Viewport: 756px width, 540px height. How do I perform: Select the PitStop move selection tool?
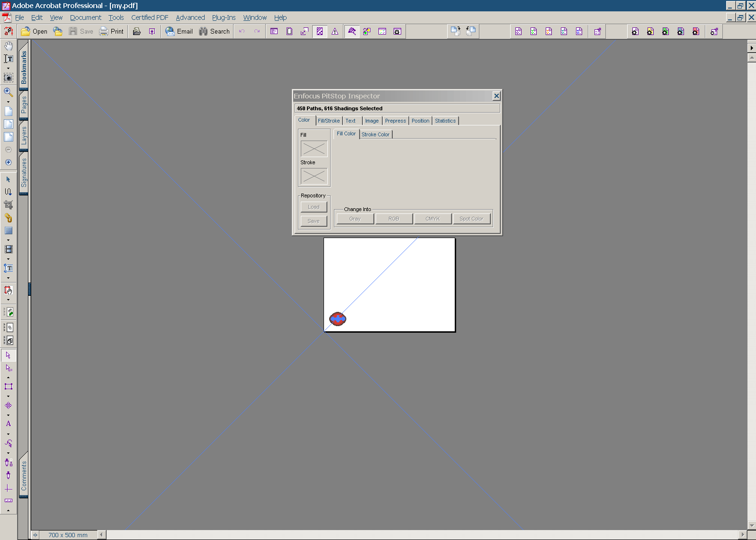(x=9, y=406)
